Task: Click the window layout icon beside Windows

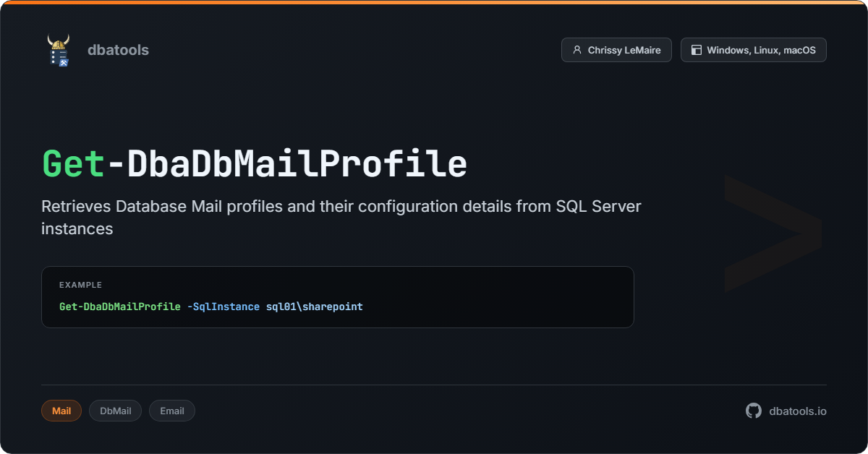Action: click(696, 50)
